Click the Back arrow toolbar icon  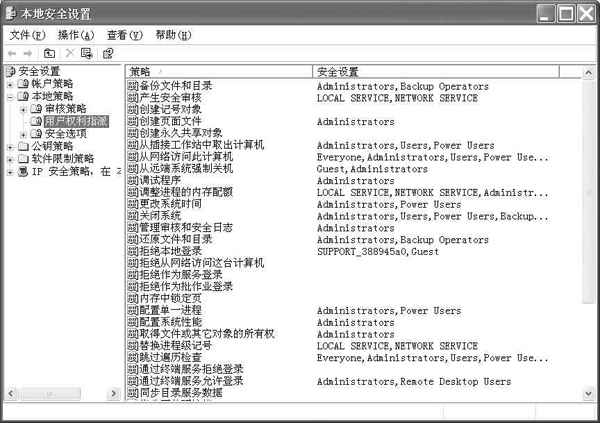click(x=12, y=54)
